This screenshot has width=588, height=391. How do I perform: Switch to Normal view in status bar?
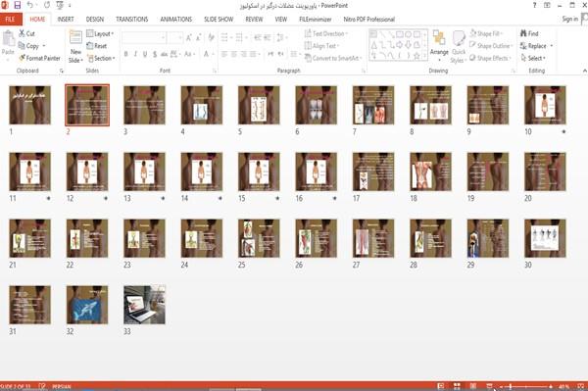(x=441, y=386)
